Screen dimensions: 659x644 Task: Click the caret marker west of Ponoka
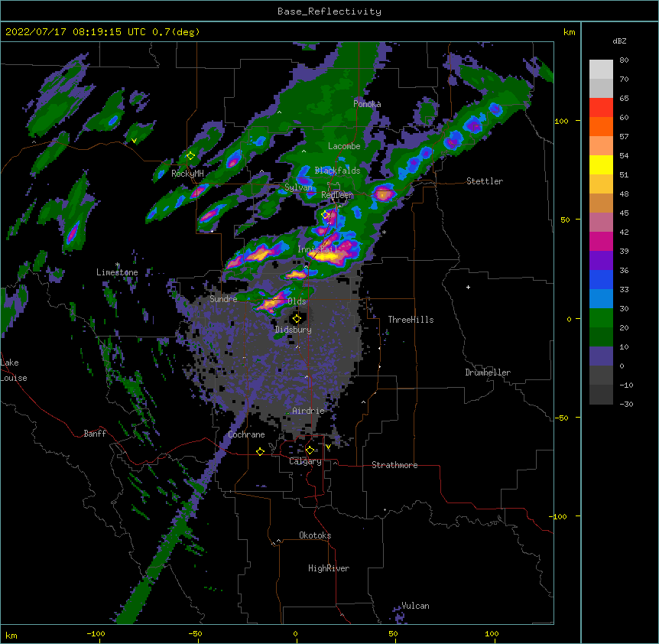[279, 112]
